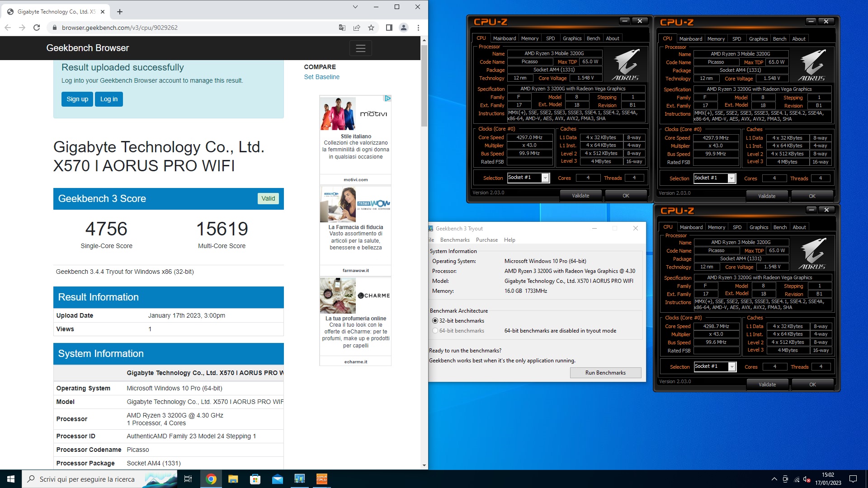Open Chrome from the taskbar

(x=211, y=479)
